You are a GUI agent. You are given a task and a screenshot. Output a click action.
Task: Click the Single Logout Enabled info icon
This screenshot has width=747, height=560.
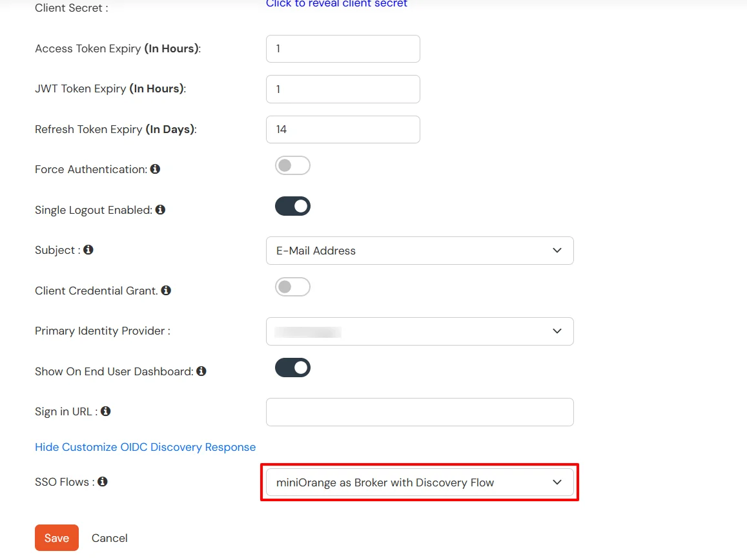(160, 209)
